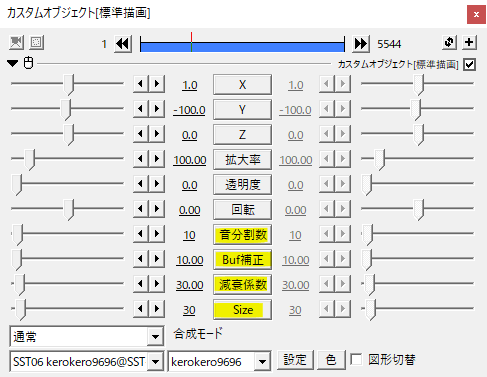Click the 拡大率 button
This screenshot has width=487, height=377.
pyautogui.click(x=242, y=160)
